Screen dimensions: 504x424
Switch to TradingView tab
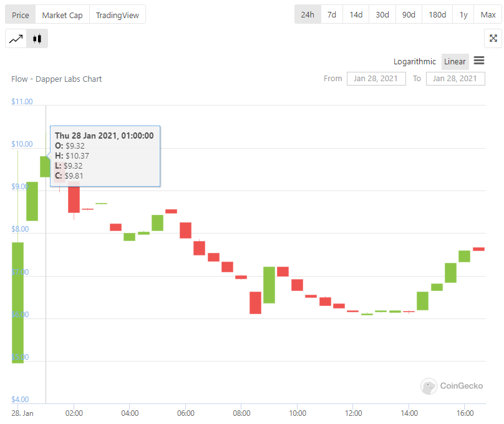(x=117, y=15)
